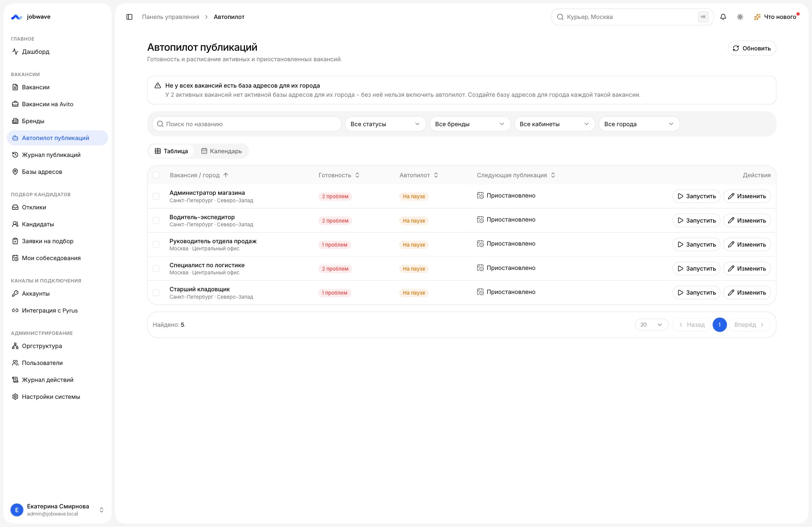Open Журнал публикаций

coord(57,155)
